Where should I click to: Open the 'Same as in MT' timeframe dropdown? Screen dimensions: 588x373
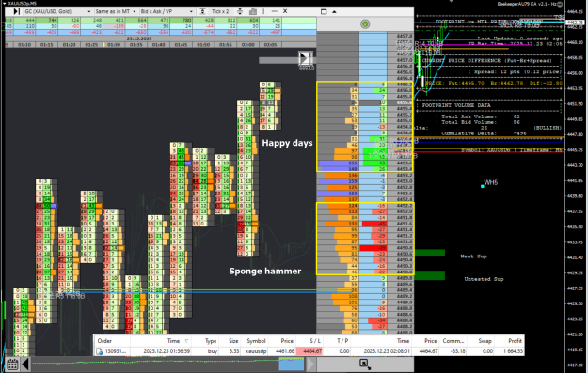116,11
